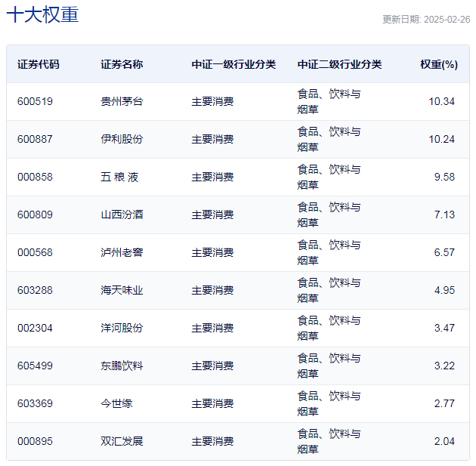Image resolution: width=476 pixels, height=466 pixels.
Task: Select the 山西汾酒 name cell
Action: [122, 214]
